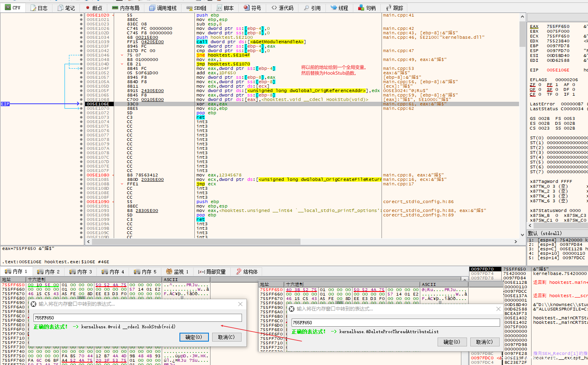This screenshot has height=365, width=588.
Task: Open the 符号 symbols icon
Action: pyautogui.click(x=247, y=8)
